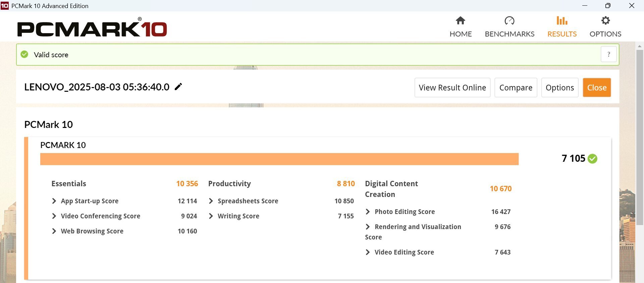Expand Web Browsing Score details
This screenshot has width=644, height=283.
point(54,231)
